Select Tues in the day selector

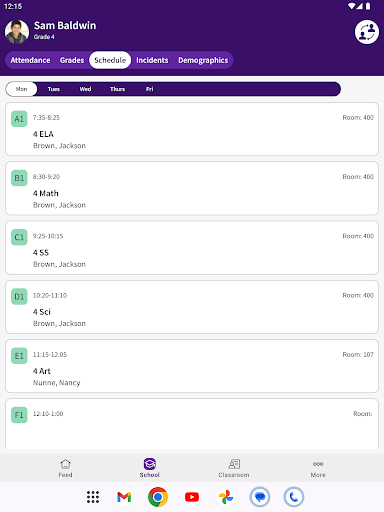pos(54,89)
